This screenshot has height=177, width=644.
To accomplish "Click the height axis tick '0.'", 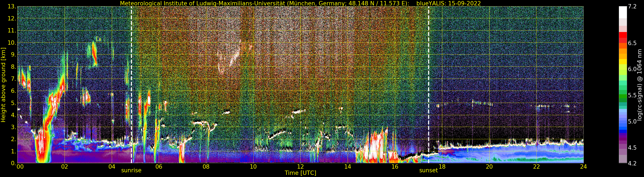I will tap(13, 163).
